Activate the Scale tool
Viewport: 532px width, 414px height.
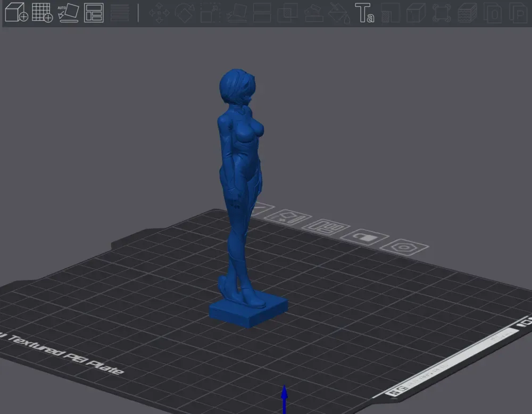[210, 13]
